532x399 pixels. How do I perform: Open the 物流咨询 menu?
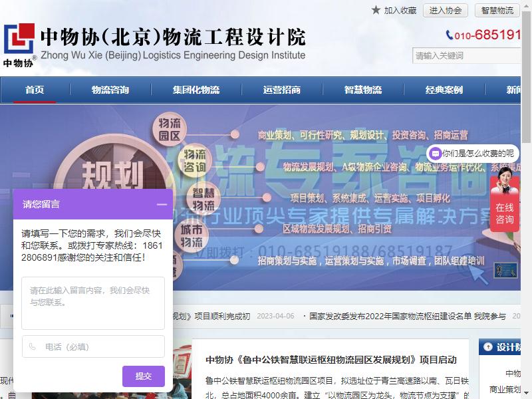(110, 90)
